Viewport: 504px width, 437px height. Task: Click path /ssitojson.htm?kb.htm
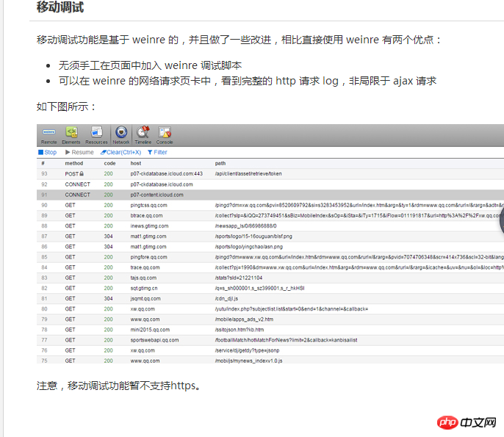click(240, 330)
